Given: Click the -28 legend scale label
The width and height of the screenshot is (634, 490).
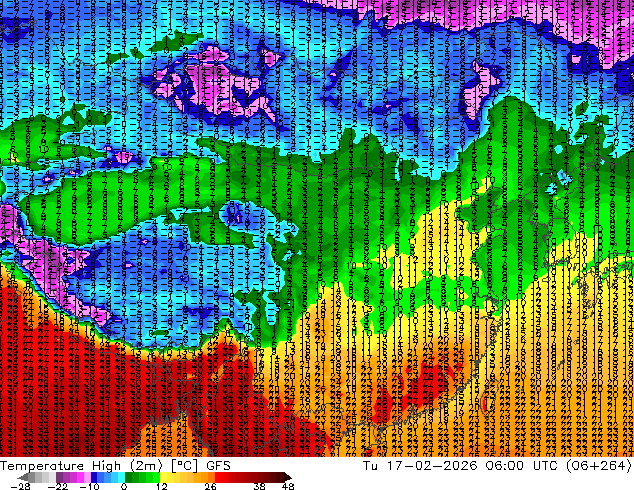Looking at the screenshot, I should tap(20, 486).
